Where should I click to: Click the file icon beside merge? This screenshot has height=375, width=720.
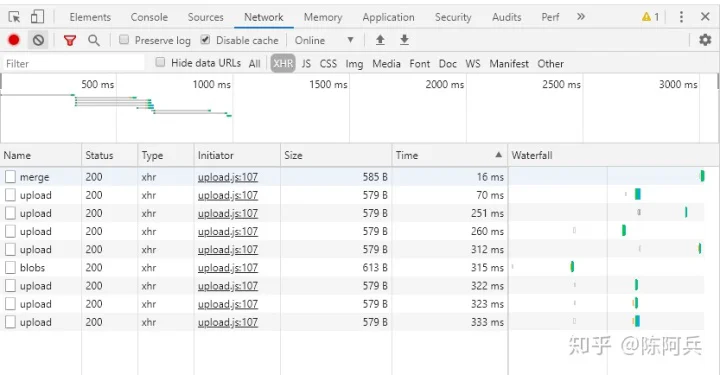10,177
